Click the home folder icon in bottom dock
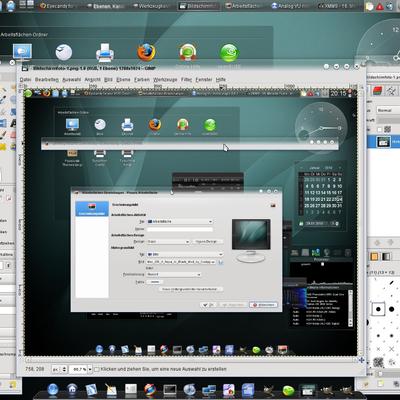Viewport: 400px width, 400px height. [x=72, y=389]
